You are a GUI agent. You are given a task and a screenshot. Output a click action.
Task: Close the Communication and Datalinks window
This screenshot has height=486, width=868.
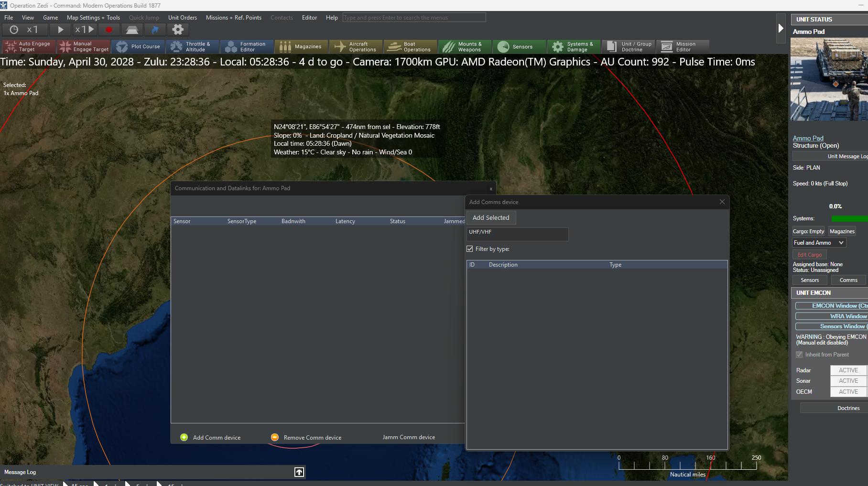[x=491, y=189]
